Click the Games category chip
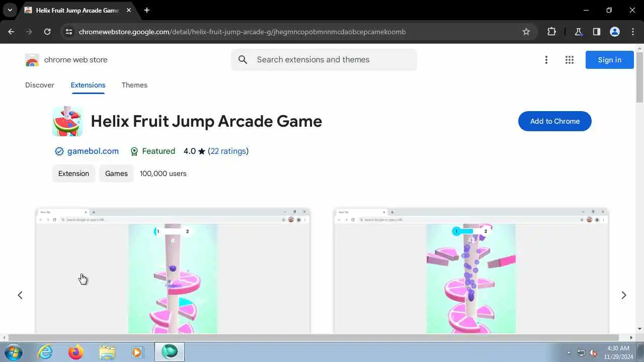The height and width of the screenshot is (362, 644). pyautogui.click(x=116, y=173)
